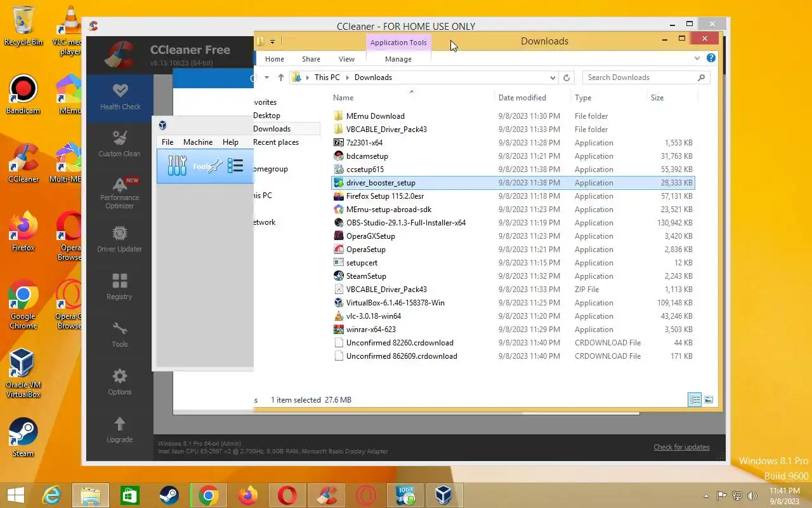This screenshot has height=508, width=812.
Task: Open Driver Updater in CCleaner
Action: click(119, 239)
